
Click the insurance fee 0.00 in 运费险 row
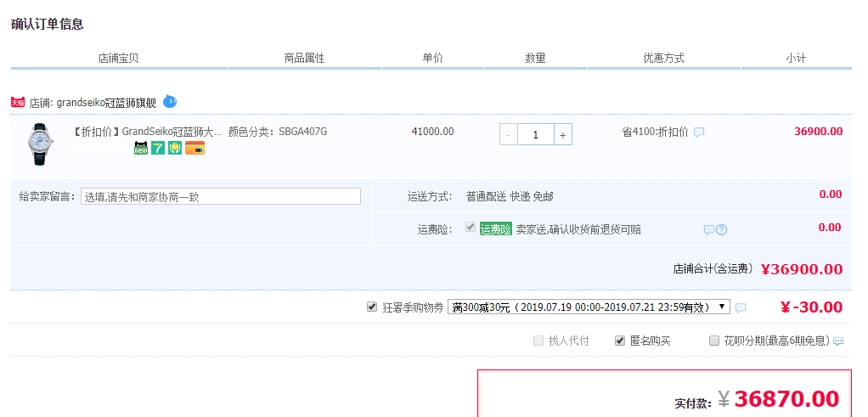click(x=831, y=228)
